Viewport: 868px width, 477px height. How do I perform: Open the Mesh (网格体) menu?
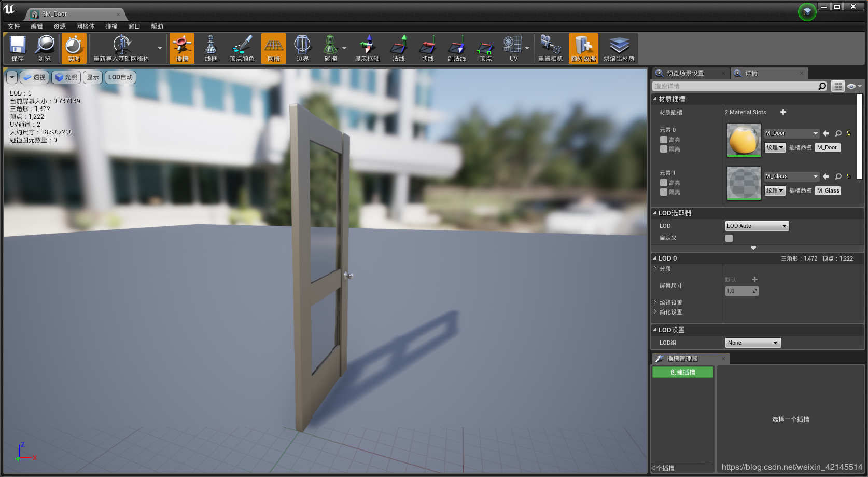click(86, 26)
